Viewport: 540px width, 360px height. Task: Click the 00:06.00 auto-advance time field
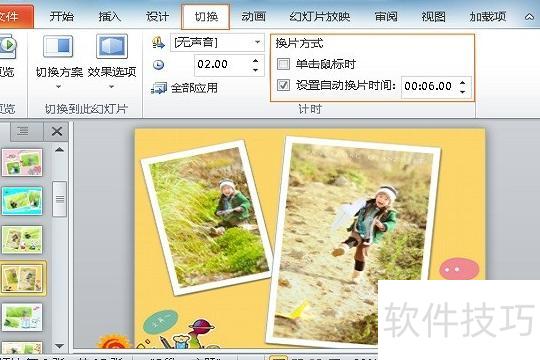tap(429, 86)
